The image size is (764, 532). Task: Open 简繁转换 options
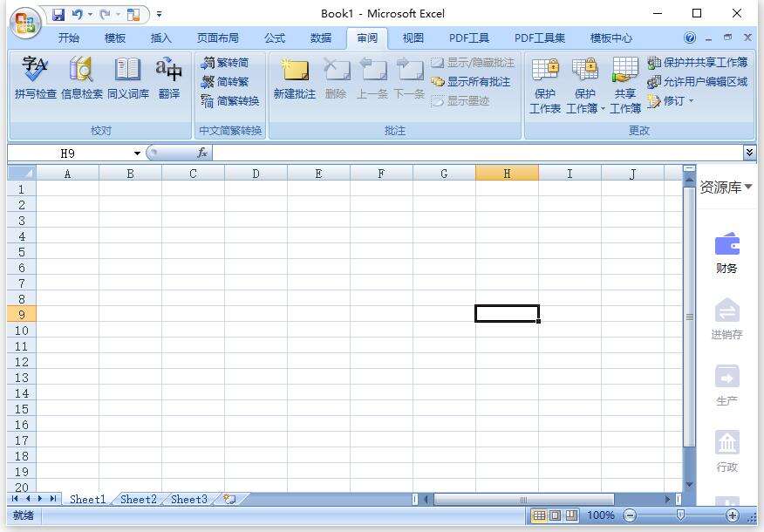pyautogui.click(x=230, y=101)
